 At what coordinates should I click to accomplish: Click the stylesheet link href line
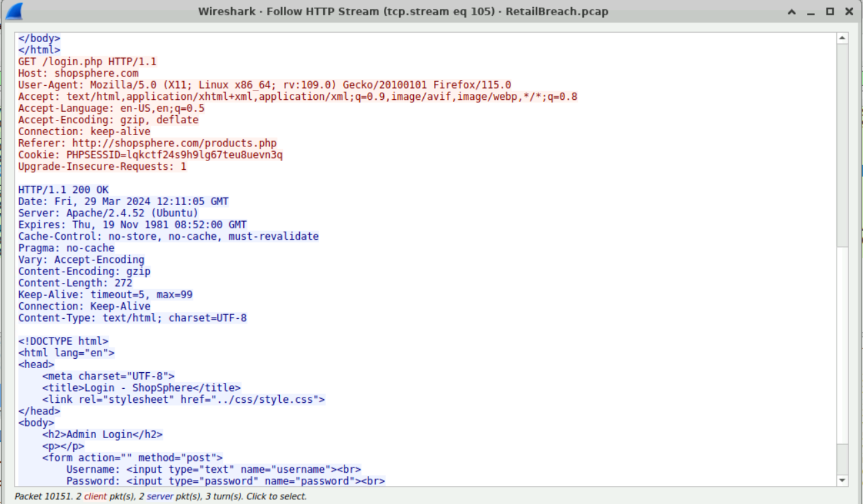click(x=183, y=399)
